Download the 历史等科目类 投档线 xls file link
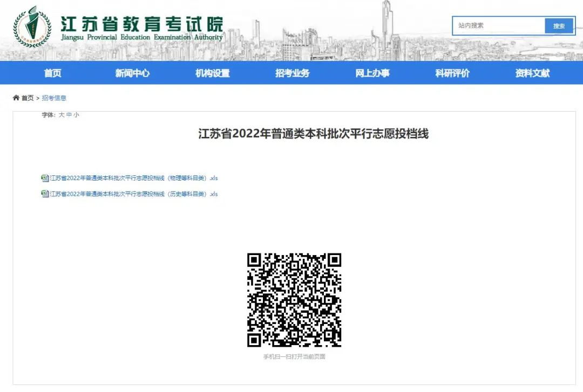583x392 pixels. click(134, 194)
